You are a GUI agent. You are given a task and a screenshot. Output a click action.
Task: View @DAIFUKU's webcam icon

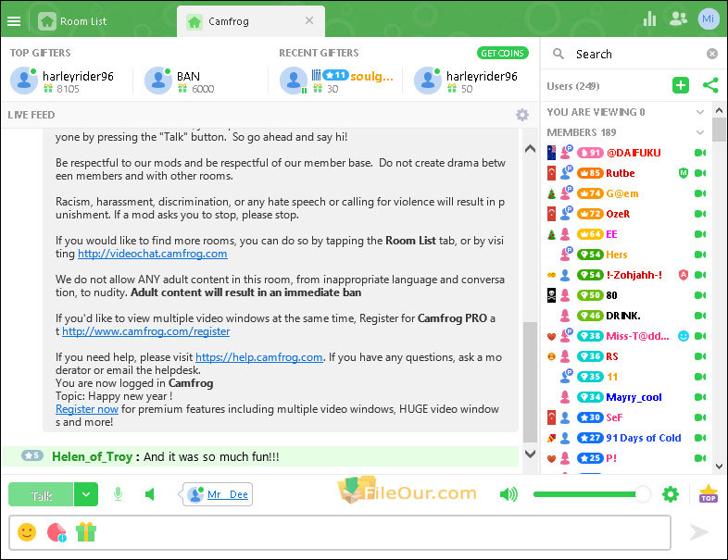click(700, 153)
